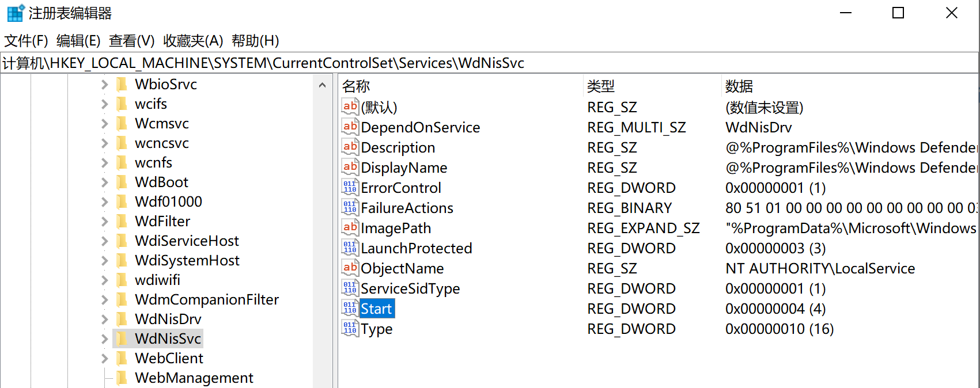Viewport: 980px width, 388px height.
Task: Click the 名称 column header
Action: (356, 86)
